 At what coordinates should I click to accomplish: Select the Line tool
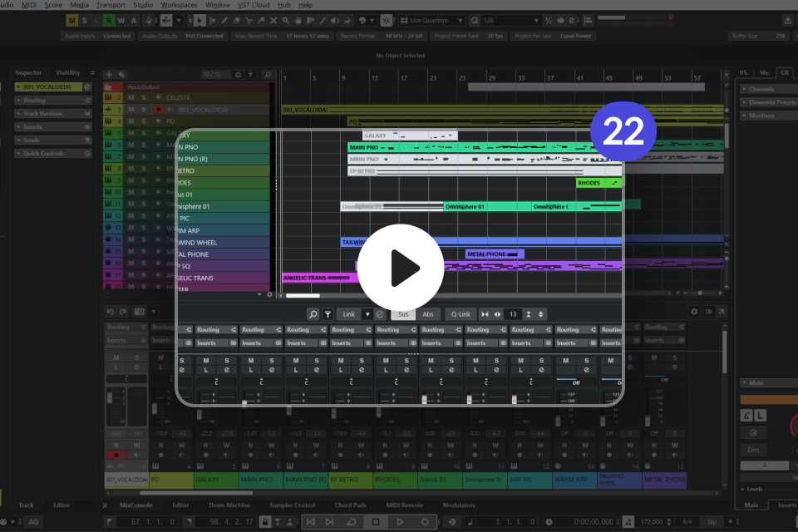click(323, 20)
